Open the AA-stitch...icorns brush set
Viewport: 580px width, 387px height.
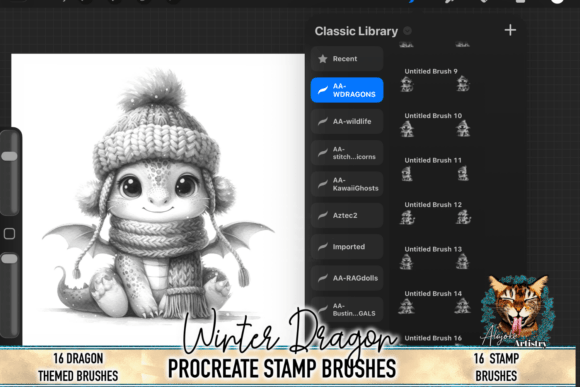pos(347,153)
